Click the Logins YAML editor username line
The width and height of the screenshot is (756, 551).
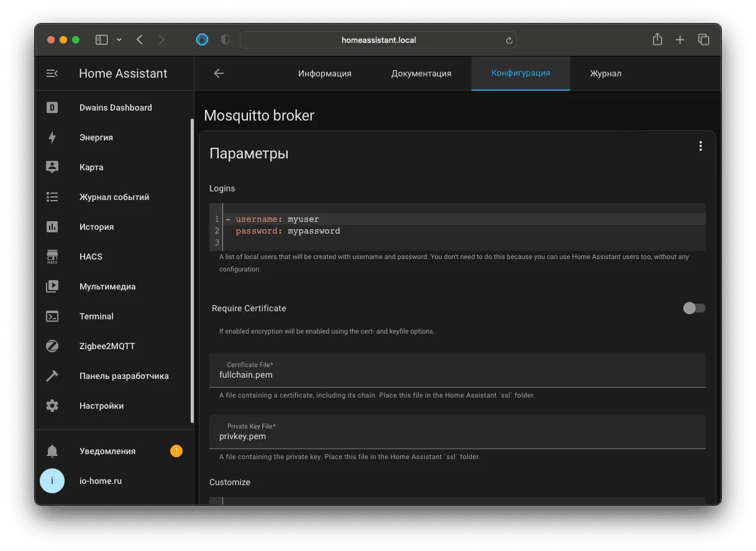(464, 219)
